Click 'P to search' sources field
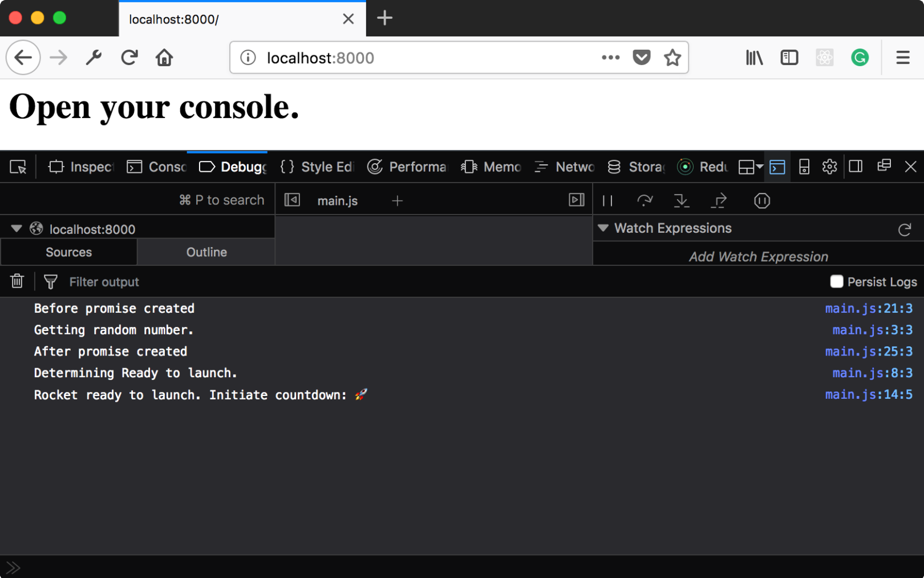Screen dimensions: 924x578 221,200
